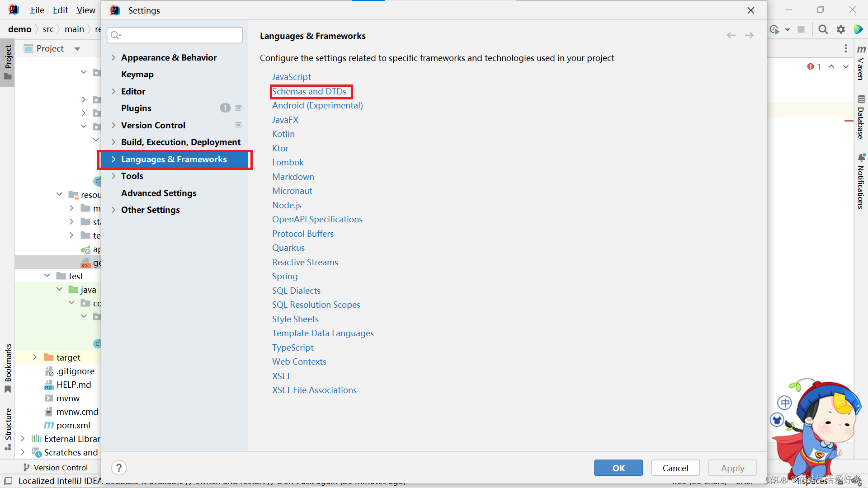
Task: Click the settings search input field
Action: click(175, 35)
